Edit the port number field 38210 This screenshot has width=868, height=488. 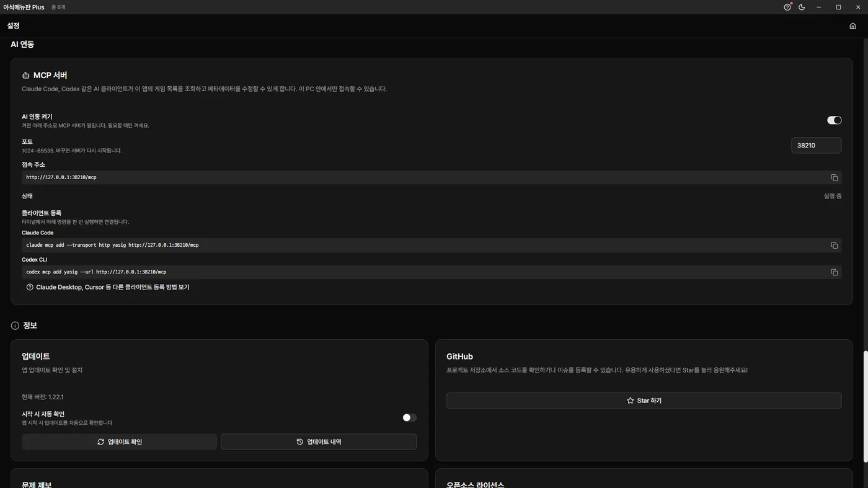(x=816, y=146)
